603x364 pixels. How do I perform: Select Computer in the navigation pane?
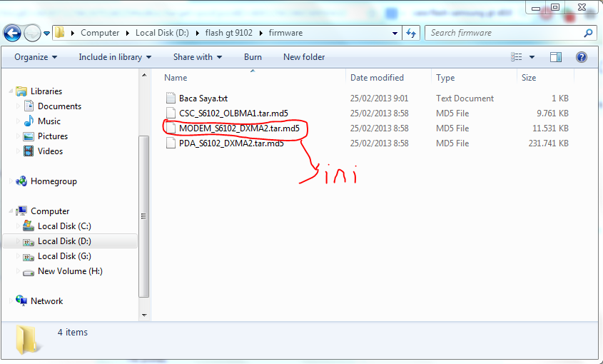coord(50,211)
